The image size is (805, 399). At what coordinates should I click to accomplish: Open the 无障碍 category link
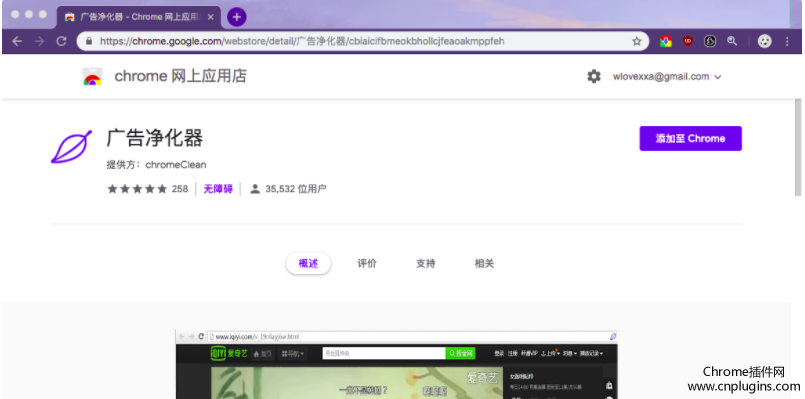(218, 189)
